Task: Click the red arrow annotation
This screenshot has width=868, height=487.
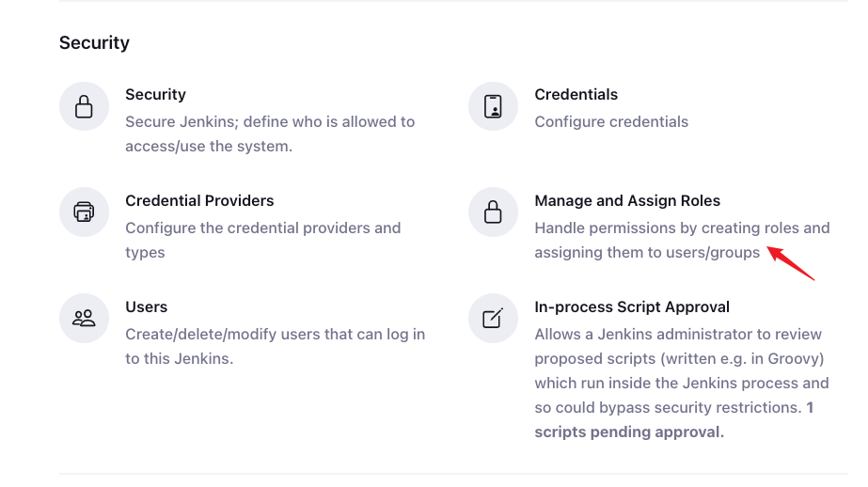Action: (x=791, y=263)
